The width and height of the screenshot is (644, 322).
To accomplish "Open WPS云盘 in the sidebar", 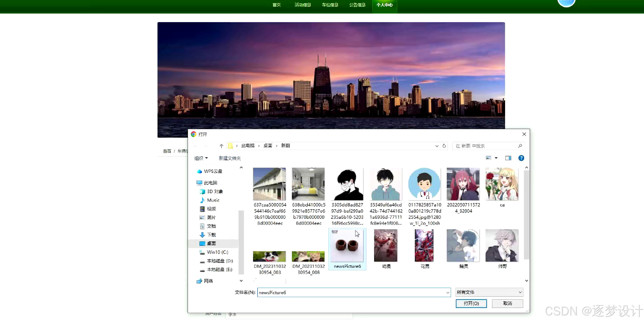I will [x=213, y=171].
